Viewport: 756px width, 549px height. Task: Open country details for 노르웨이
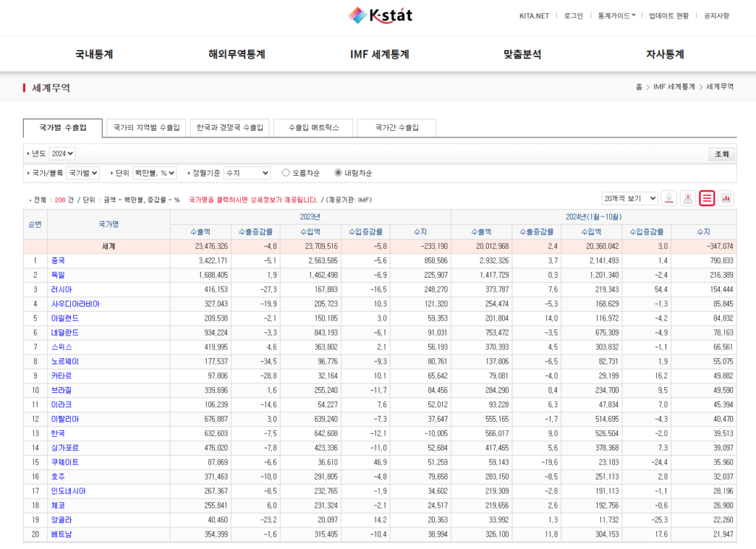click(65, 361)
